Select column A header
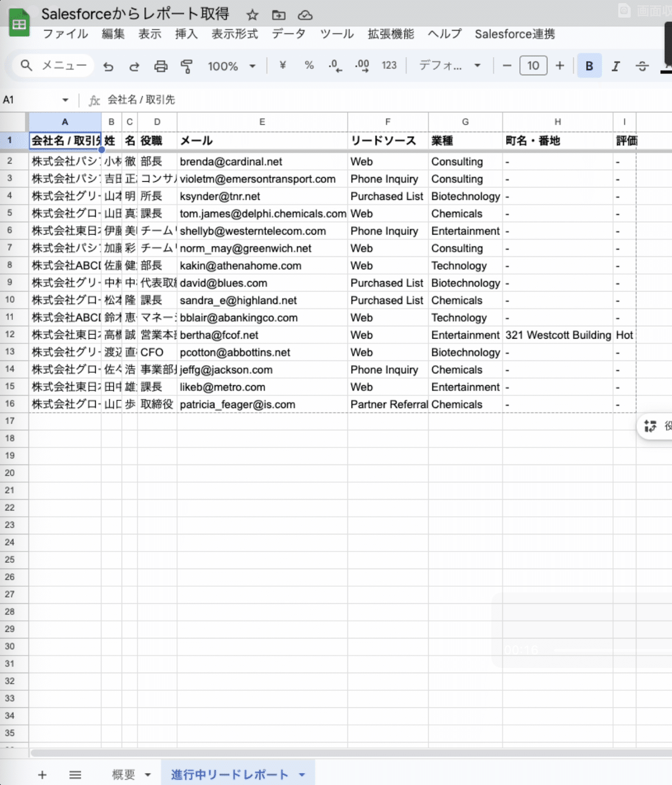The width and height of the screenshot is (672, 785). pos(65,122)
